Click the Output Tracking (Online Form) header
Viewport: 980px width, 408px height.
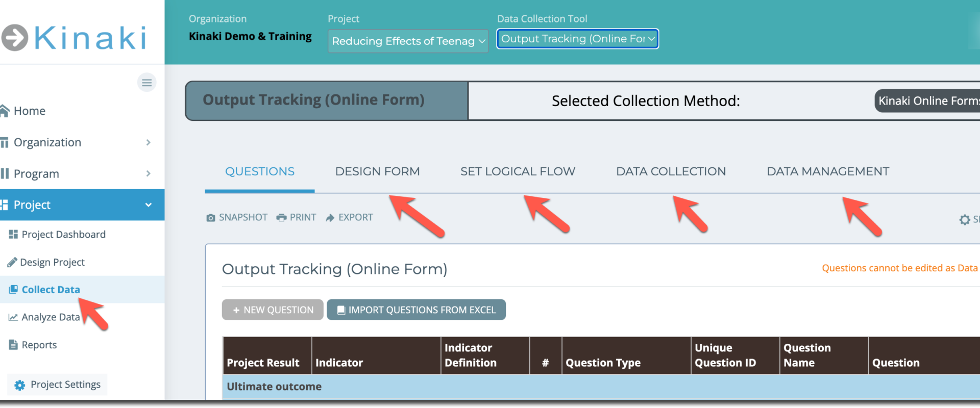(327, 100)
